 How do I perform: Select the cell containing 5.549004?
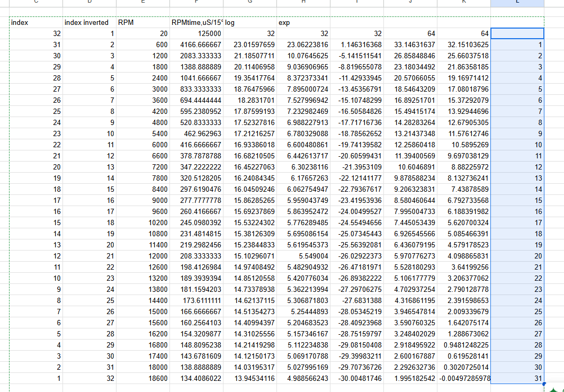pos(303,256)
